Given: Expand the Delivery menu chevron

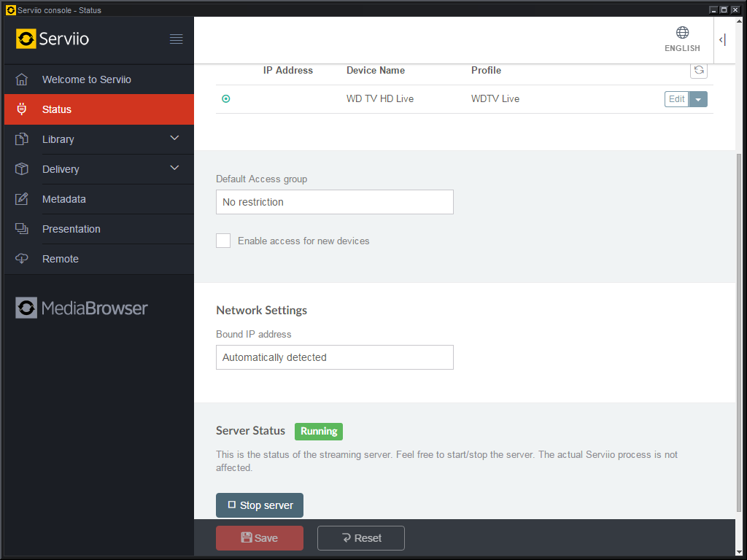Looking at the screenshot, I should click(174, 168).
